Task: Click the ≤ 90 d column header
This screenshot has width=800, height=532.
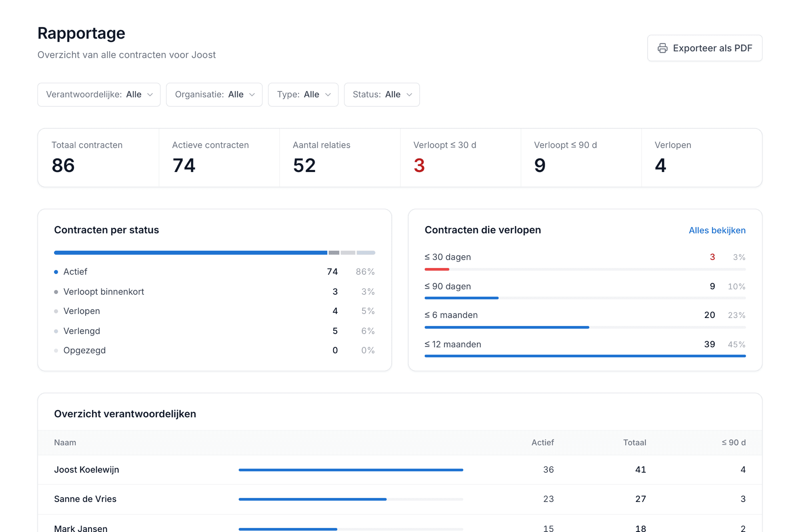Action: [734, 442]
